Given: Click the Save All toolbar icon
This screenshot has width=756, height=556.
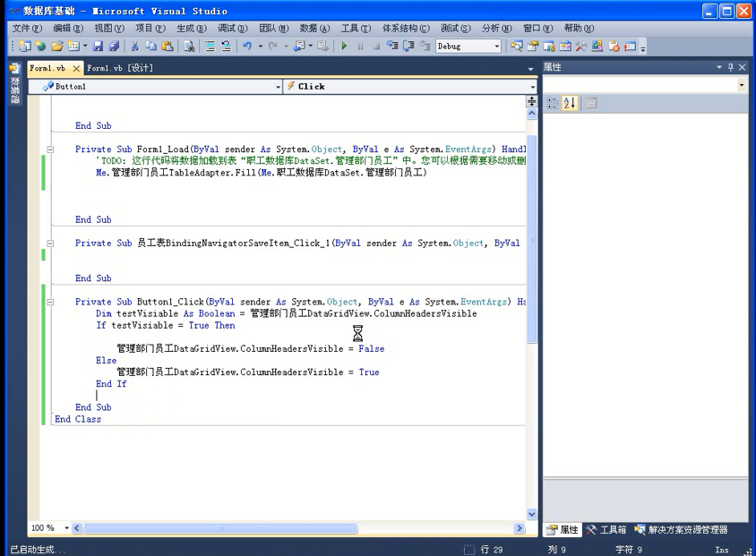Looking at the screenshot, I should click(x=113, y=47).
